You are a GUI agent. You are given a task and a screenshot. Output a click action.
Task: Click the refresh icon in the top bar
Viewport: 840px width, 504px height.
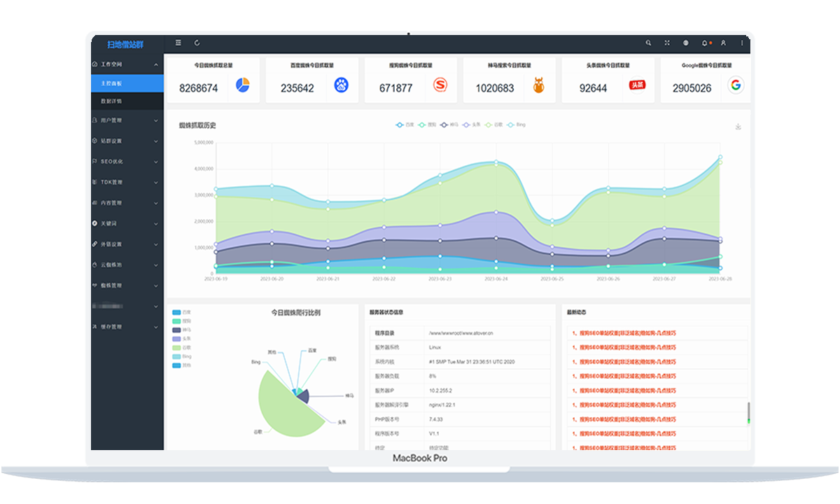click(197, 43)
